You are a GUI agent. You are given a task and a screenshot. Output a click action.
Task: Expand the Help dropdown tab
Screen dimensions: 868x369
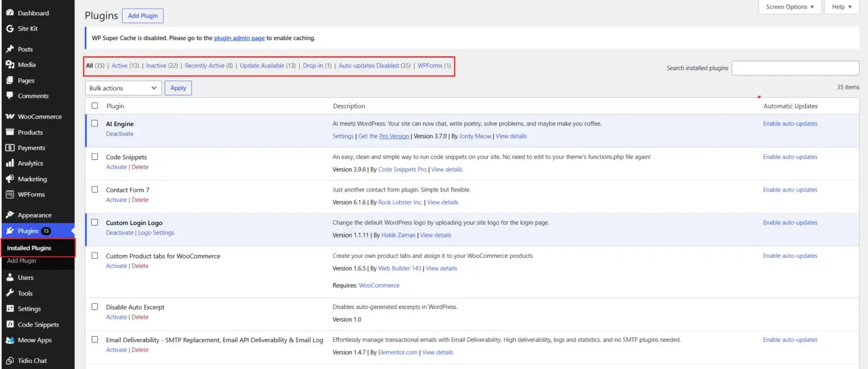(x=841, y=7)
